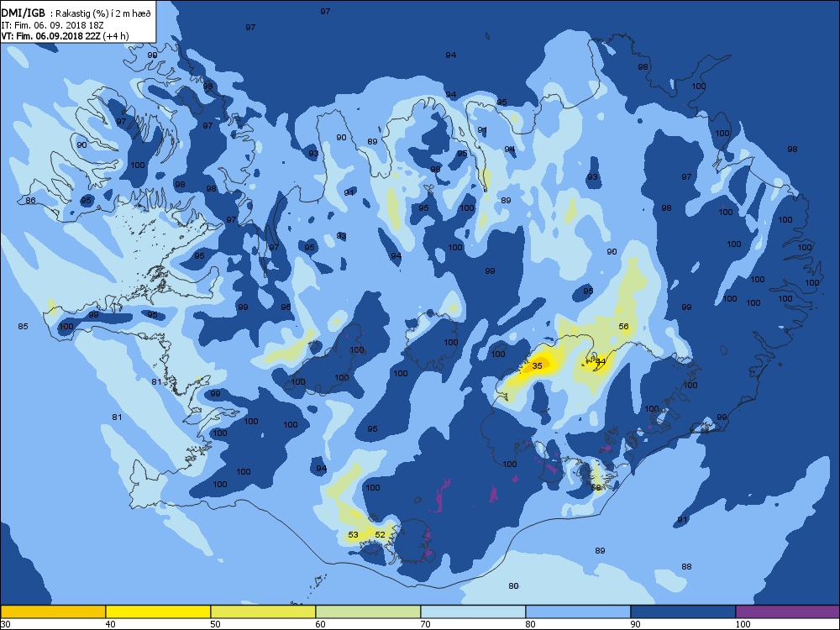Click the '40' tick label under color scale
This screenshot has height=630, width=840.
(110, 624)
